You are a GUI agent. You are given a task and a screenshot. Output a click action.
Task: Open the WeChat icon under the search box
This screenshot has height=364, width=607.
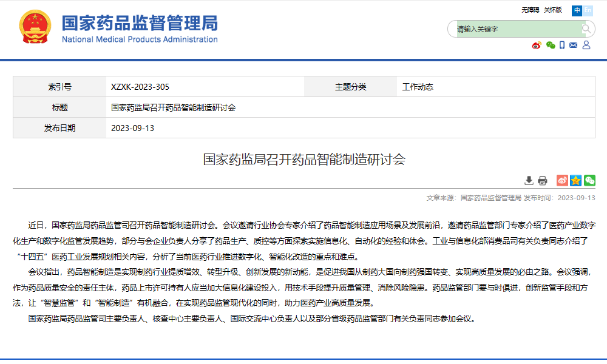click(x=551, y=45)
